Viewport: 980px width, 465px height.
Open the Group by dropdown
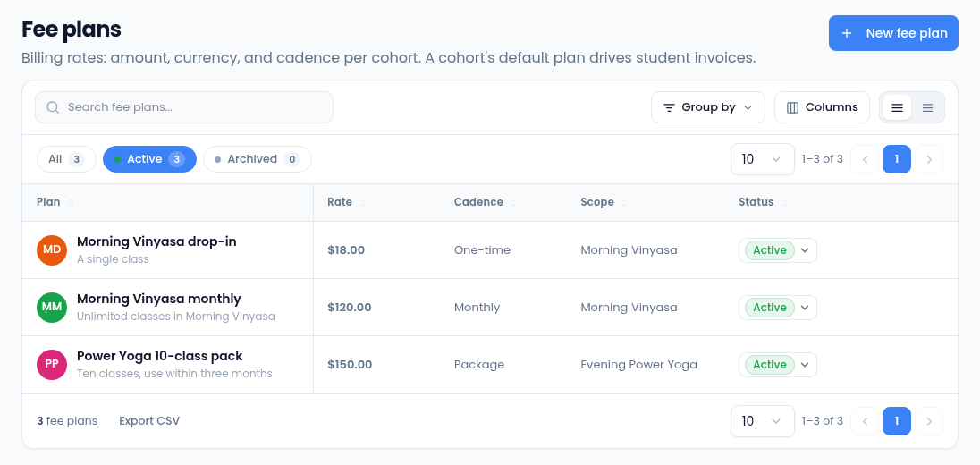(x=708, y=107)
